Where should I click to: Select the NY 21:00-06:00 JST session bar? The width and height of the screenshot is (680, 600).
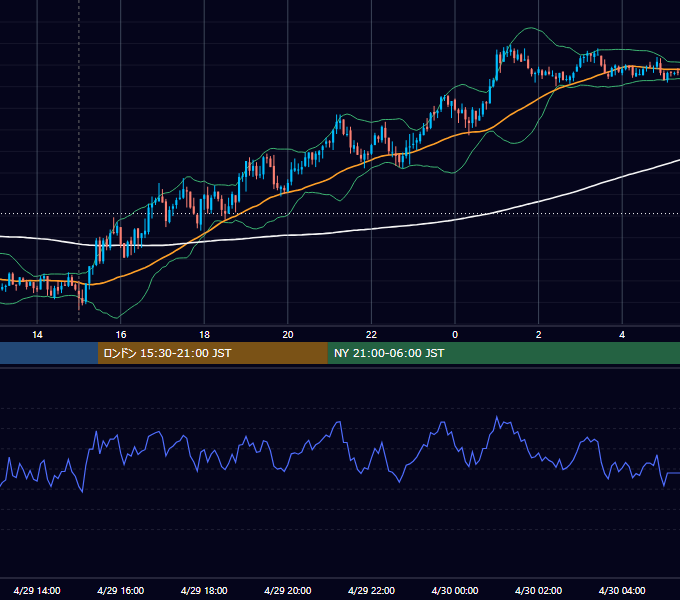point(503,353)
